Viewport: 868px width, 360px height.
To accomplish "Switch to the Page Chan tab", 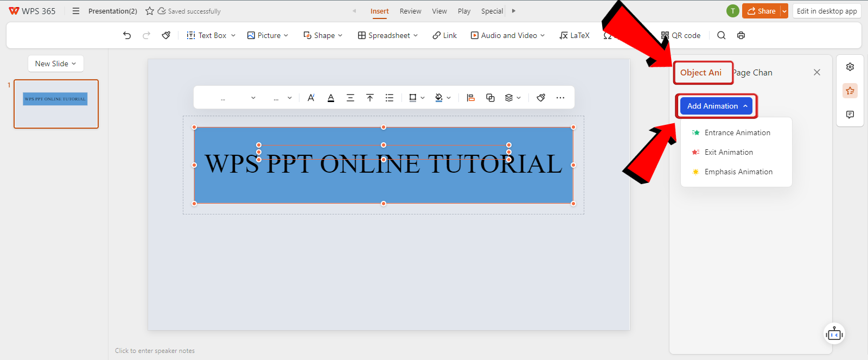I will (x=752, y=73).
